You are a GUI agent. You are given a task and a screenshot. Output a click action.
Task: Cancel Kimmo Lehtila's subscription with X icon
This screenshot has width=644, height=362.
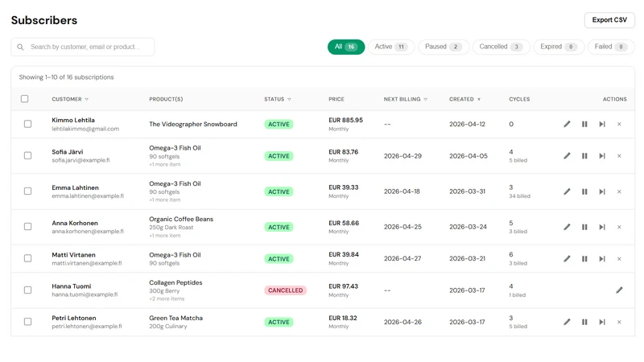[x=619, y=124]
